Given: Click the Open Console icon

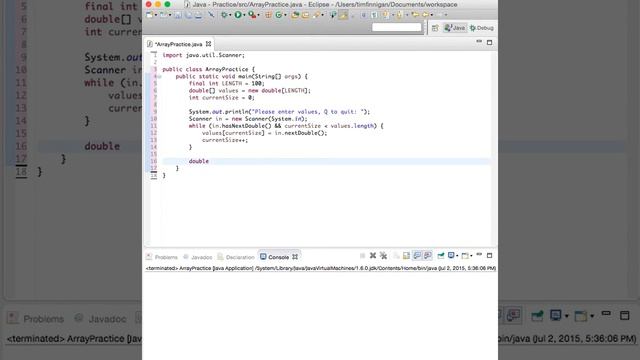Looking at the screenshot, I should pyautogui.click(x=465, y=256).
